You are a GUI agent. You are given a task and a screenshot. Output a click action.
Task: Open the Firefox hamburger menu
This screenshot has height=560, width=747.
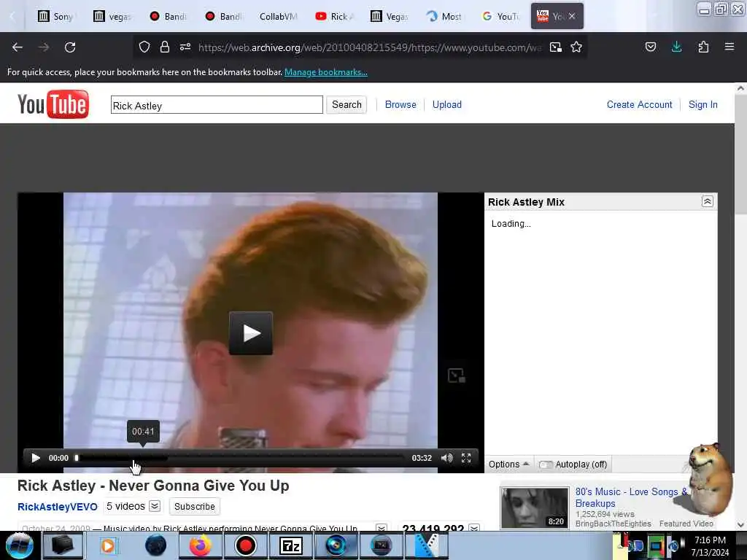pos(729,47)
